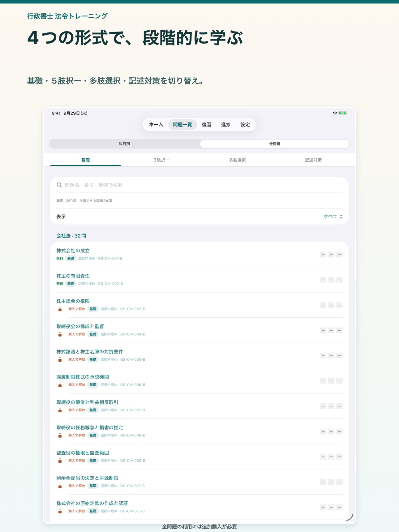Switch to 全問題 segment
The width and height of the screenshot is (399, 532).
pos(275,144)
